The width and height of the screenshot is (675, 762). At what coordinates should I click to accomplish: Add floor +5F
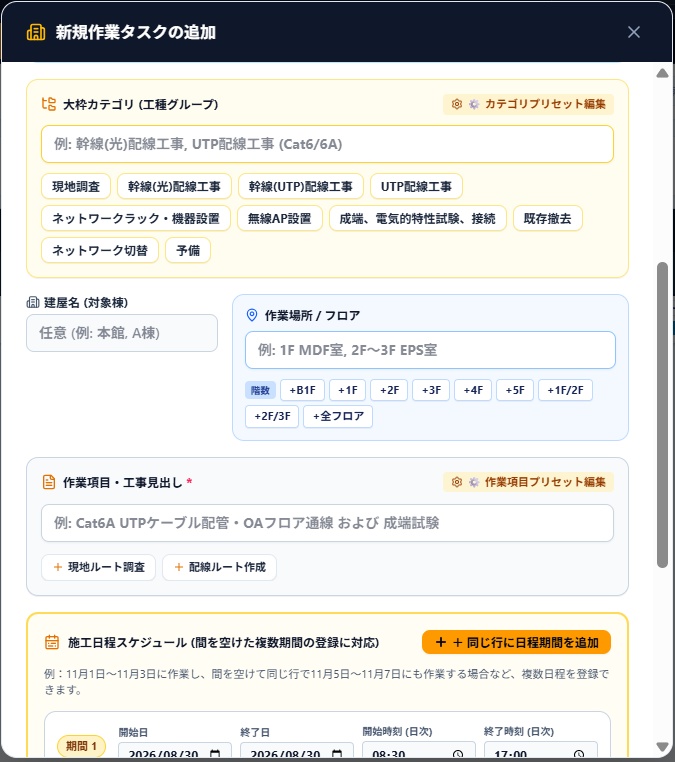pyautogui.click(x=515, y=390)
